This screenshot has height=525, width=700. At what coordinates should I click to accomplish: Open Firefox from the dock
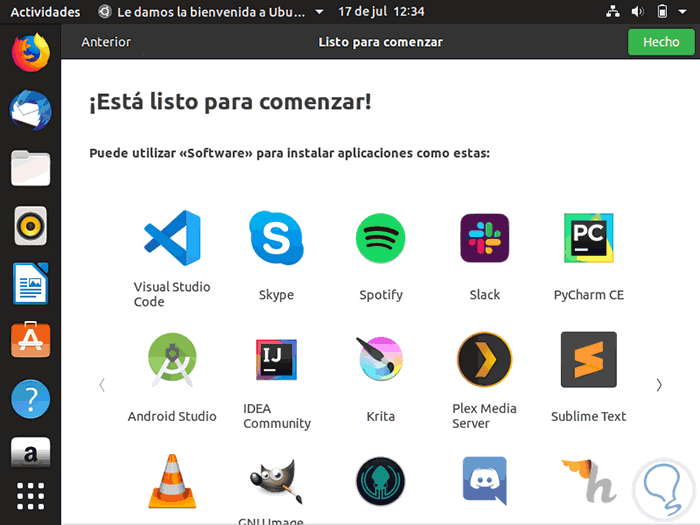point(31,53)
